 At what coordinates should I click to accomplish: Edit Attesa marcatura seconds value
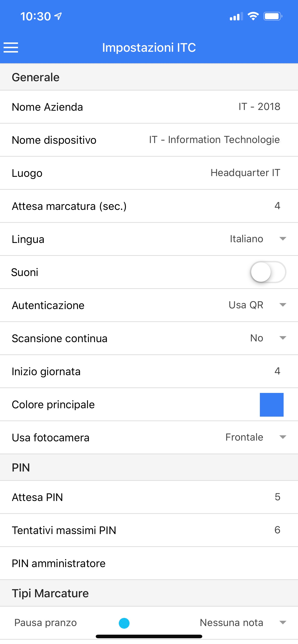click(277, 206)
